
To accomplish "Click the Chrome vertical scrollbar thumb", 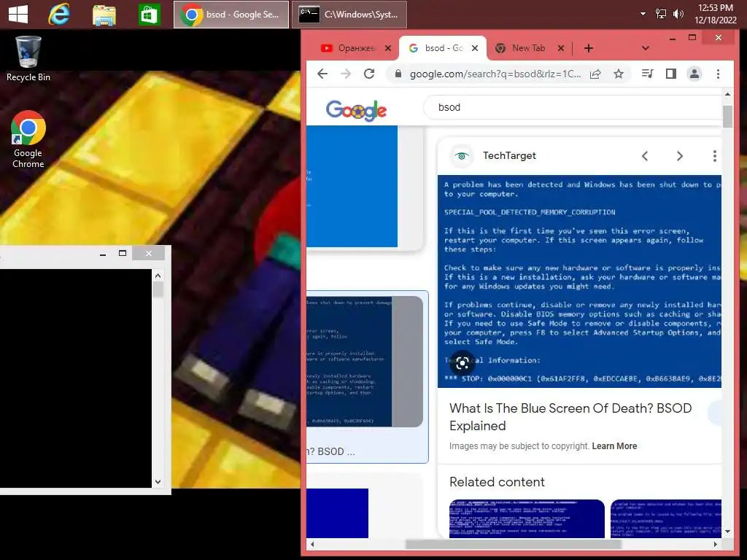I will click(x=727, y=116).
